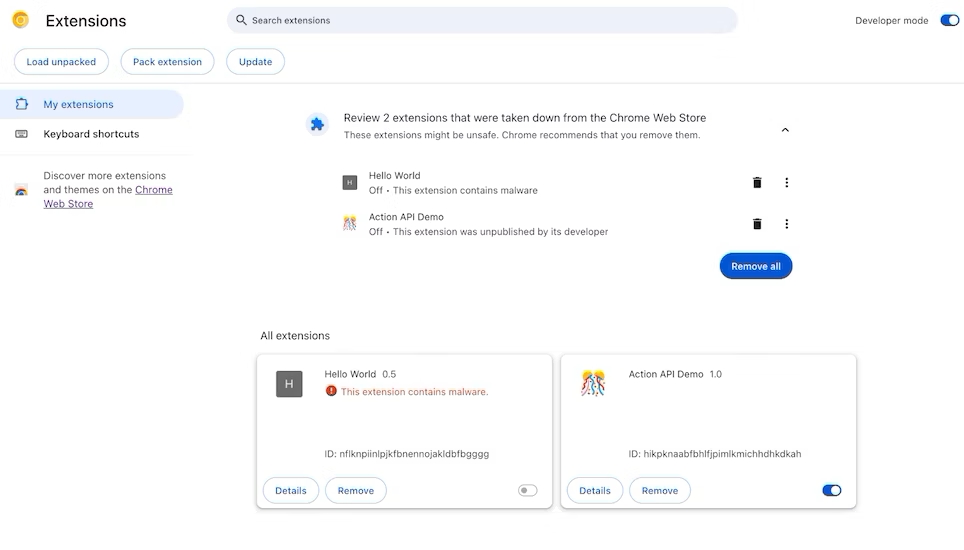Screen dimensions: 964x550
Task: Select My extensions in the sidebar
Action: [x=78, y=104]
